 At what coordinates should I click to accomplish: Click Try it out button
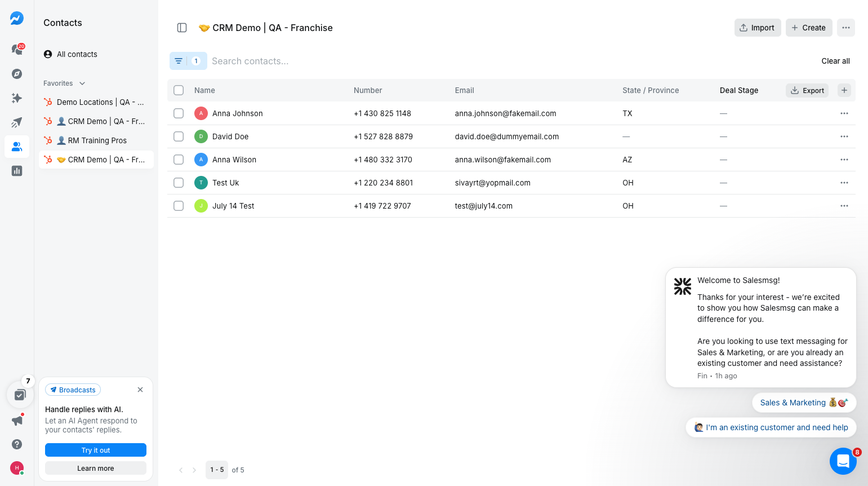point(96,450)
